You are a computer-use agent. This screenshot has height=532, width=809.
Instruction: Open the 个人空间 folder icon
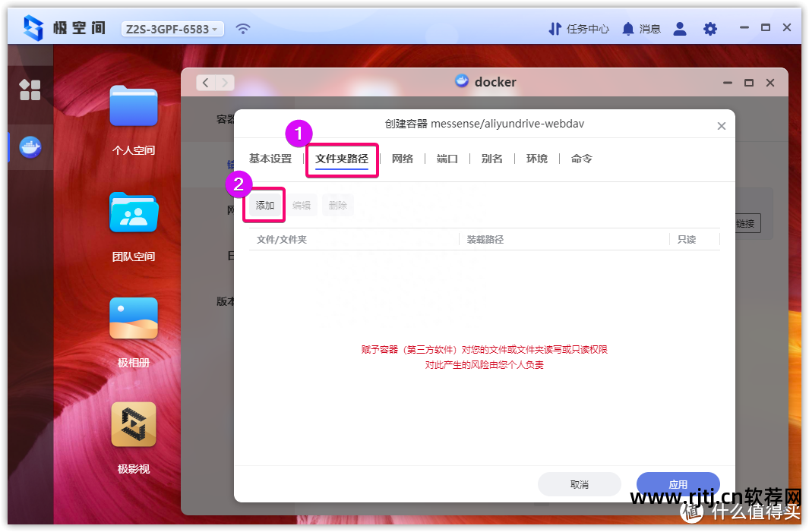(133, 106)
